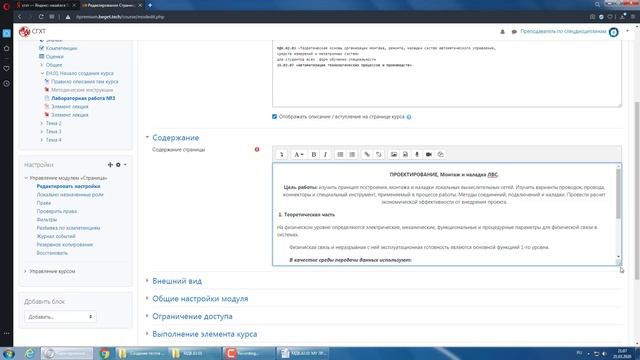Insert a link with the chain icon
The image size is (640, 360).
(367, 154)
